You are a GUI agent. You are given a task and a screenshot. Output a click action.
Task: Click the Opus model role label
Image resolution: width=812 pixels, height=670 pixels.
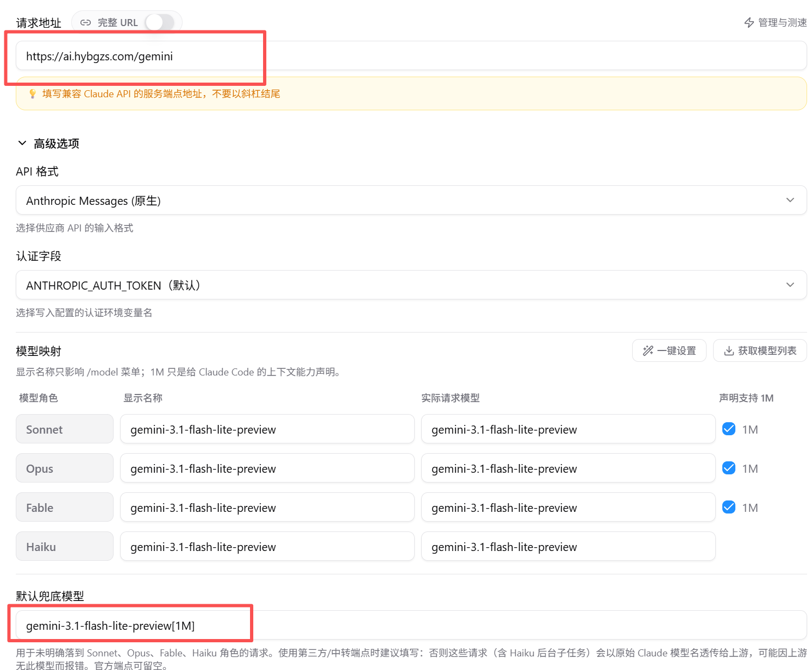tap(65, 468)
